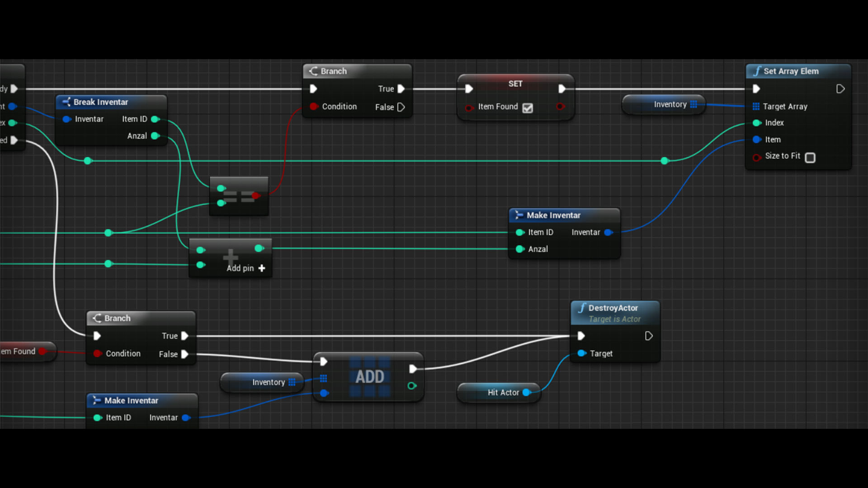Click the top Branch node's False output pin

(401, 107)
